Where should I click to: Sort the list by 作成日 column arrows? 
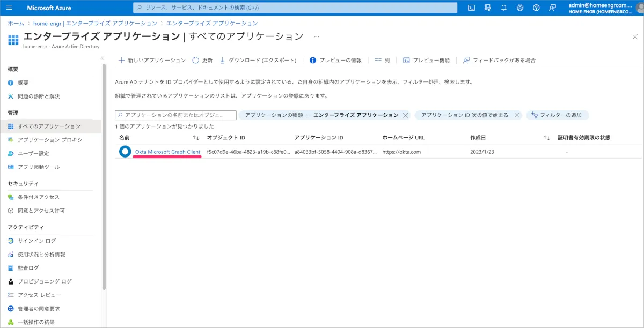click(x=546, y=138)
